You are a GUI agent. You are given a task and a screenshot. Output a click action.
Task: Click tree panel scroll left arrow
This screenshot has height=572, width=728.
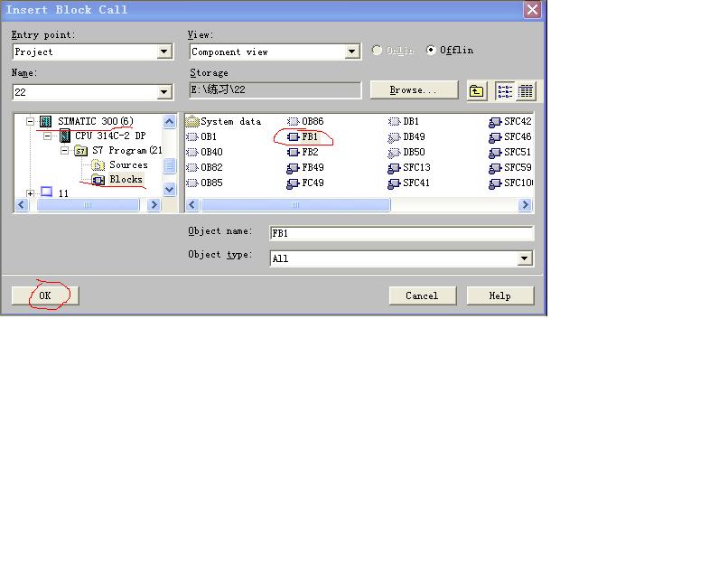(22, 204)
